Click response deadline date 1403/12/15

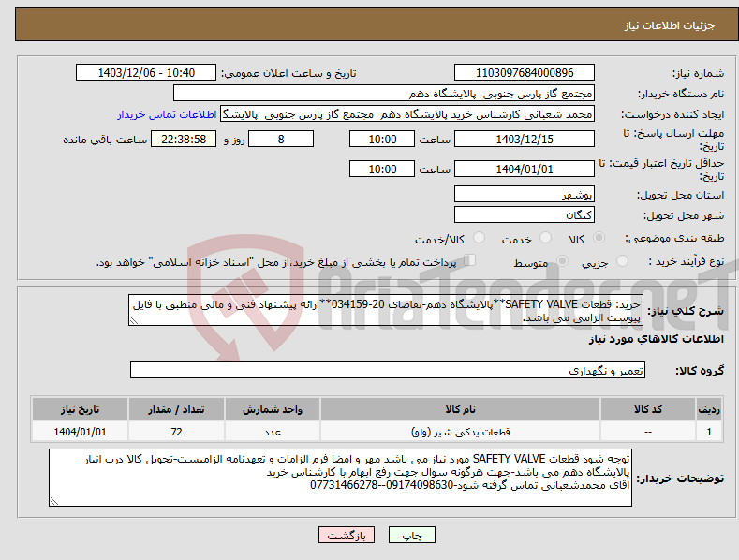pyautogui.click(x=525, y=139)
